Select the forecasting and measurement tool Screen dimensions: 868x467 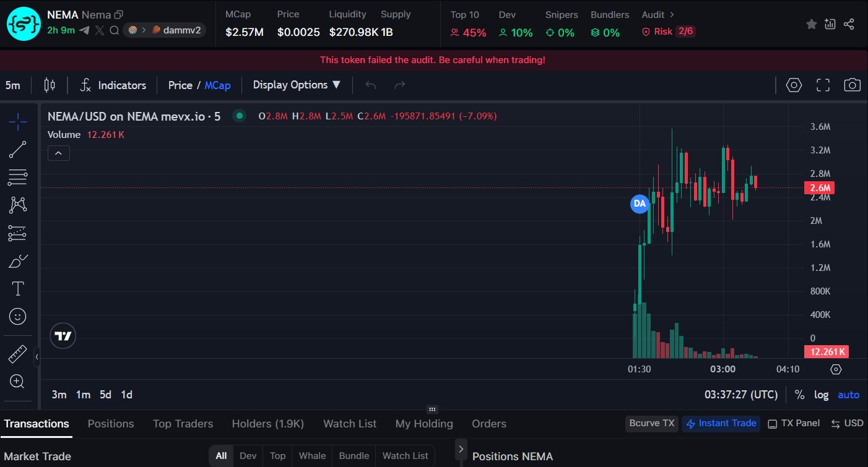(18, 233)
